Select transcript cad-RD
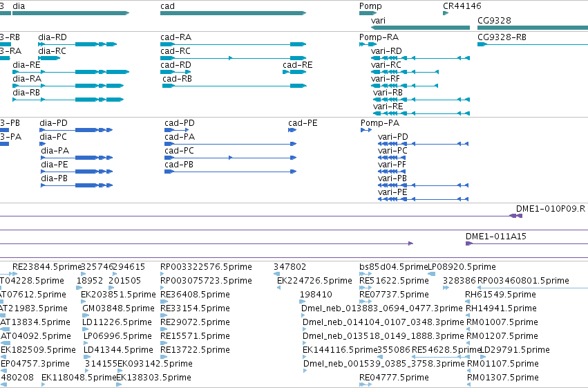Viewport: 588px width, 388px height. tap(176, 72)
